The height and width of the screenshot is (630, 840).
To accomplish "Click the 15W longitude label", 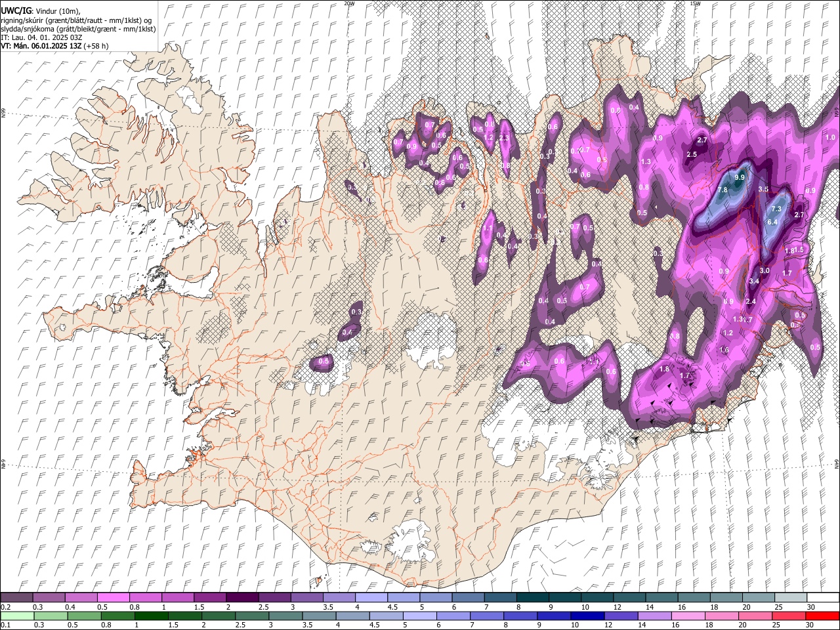I will 695,3.
